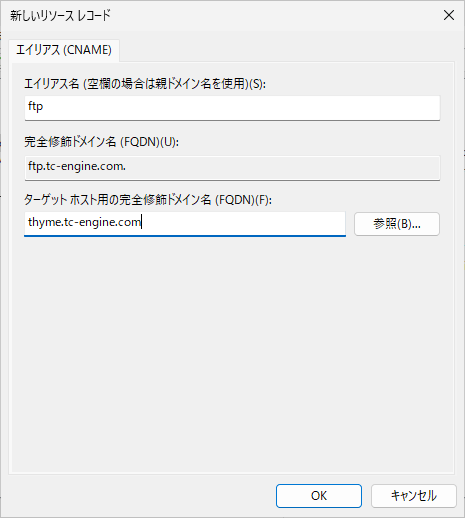Click the ftp text in alias box
465x518 pixels.
[35, 107]
